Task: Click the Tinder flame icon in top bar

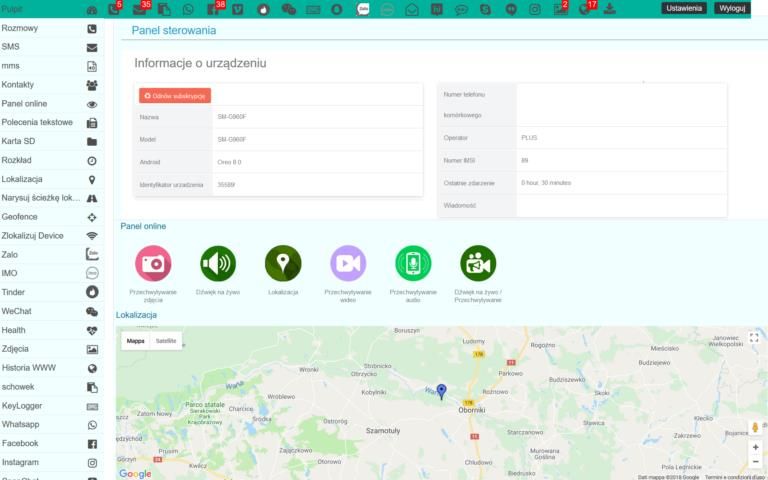Action: point(263,9)
